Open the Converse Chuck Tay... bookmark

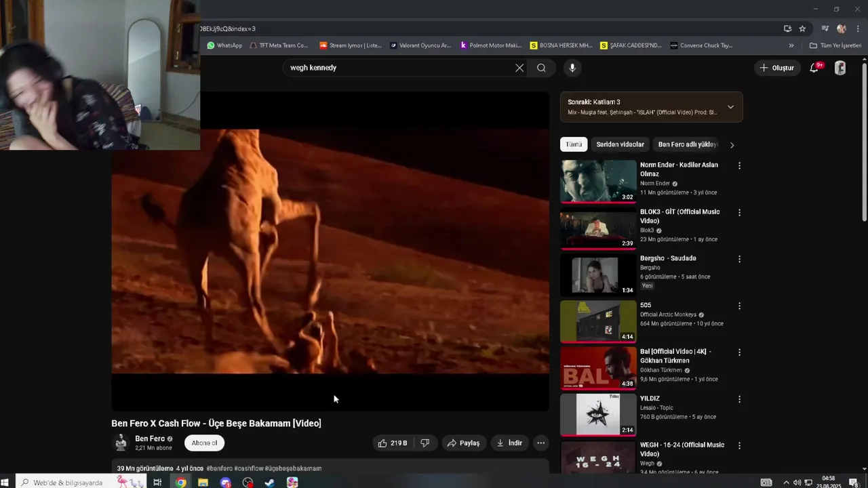[x=701, y=45]
